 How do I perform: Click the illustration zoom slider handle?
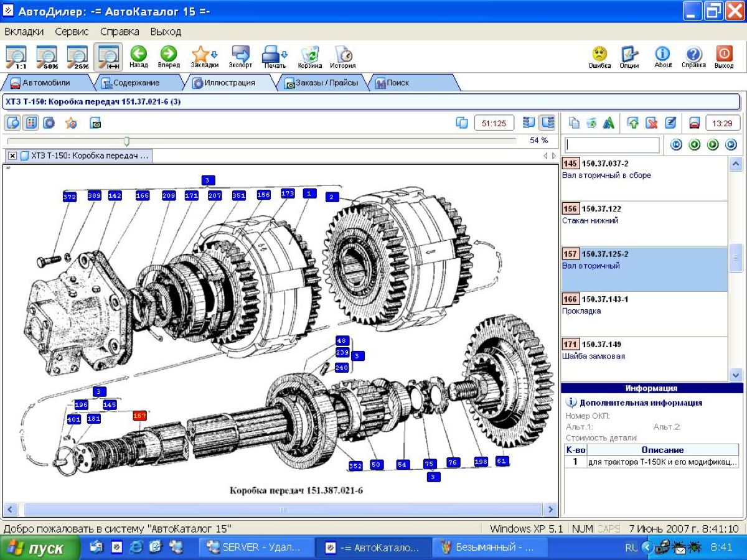coord(126,141)
